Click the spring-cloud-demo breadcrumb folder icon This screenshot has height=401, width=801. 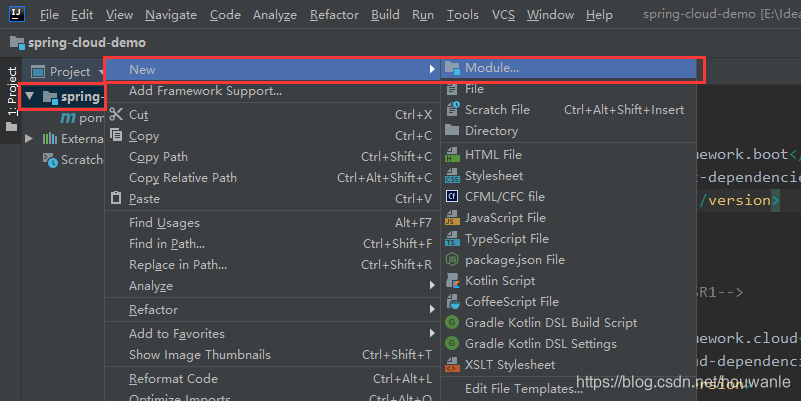click(x=17, y=42)
